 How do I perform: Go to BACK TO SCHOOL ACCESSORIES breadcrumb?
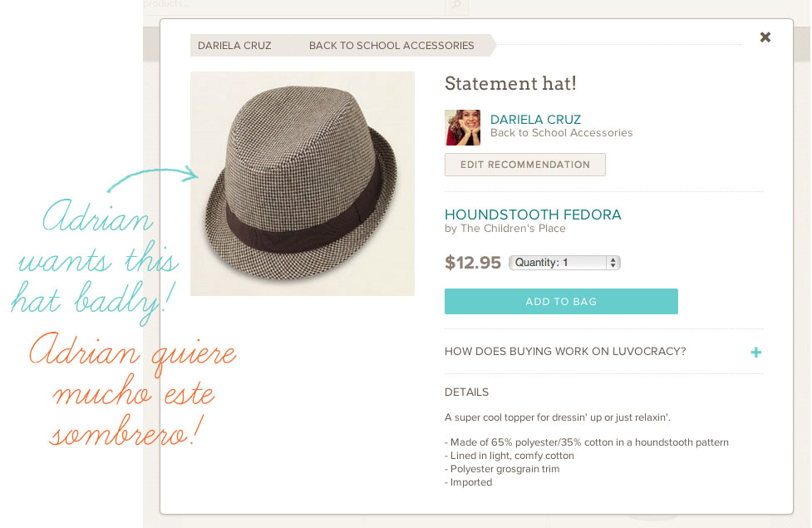(x=391, y=46)
